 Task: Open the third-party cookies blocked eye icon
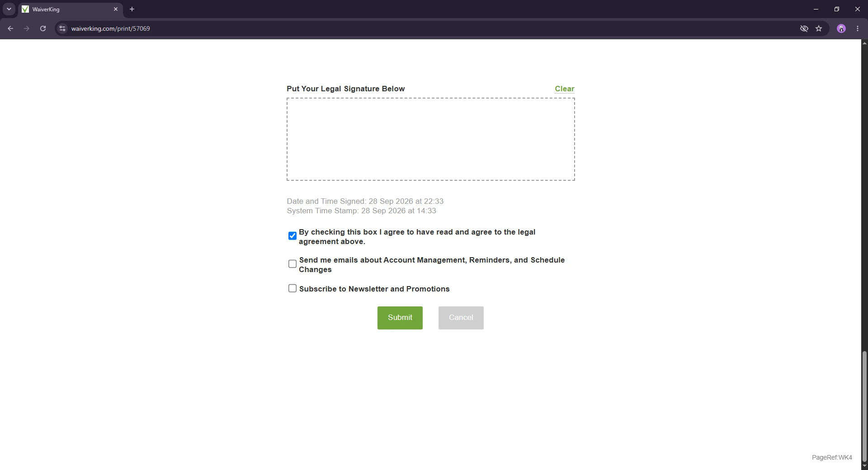coord(804,28)
